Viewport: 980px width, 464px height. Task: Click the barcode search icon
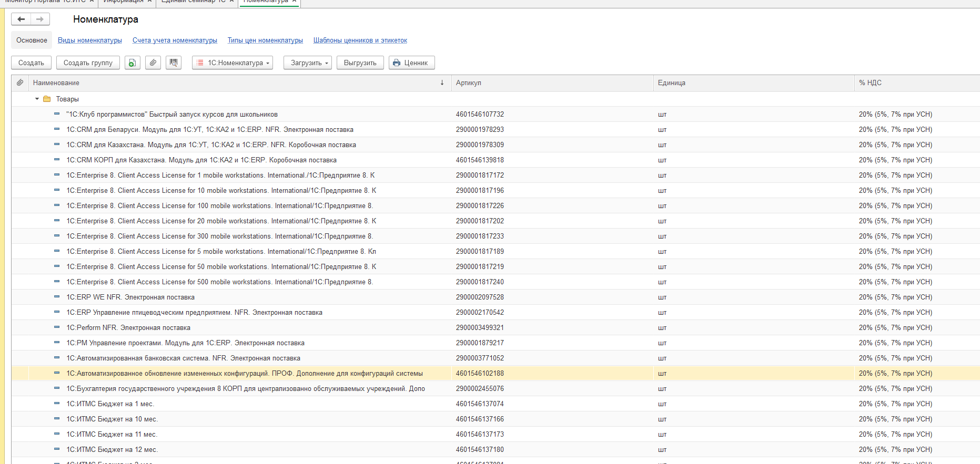pyautogui.click(x=174, y=63)
